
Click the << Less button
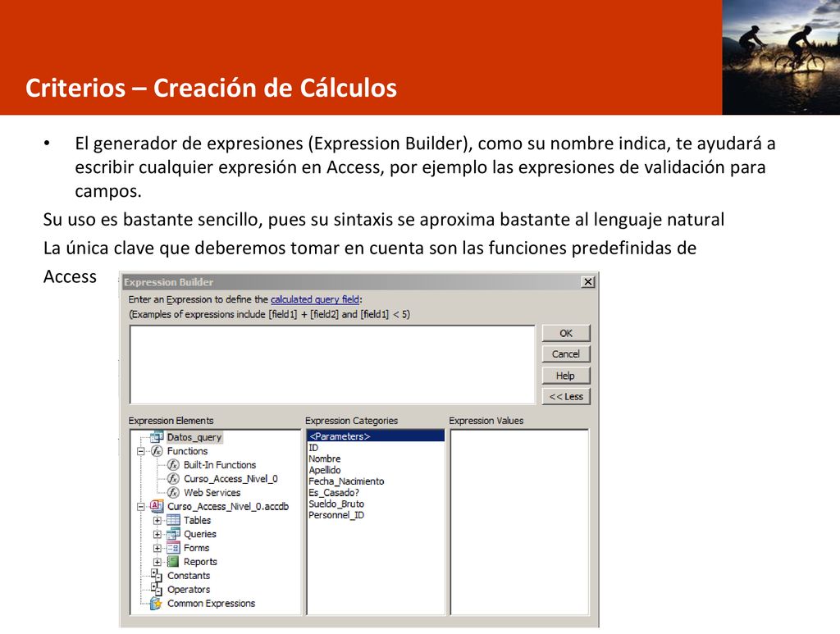(566, 396)
